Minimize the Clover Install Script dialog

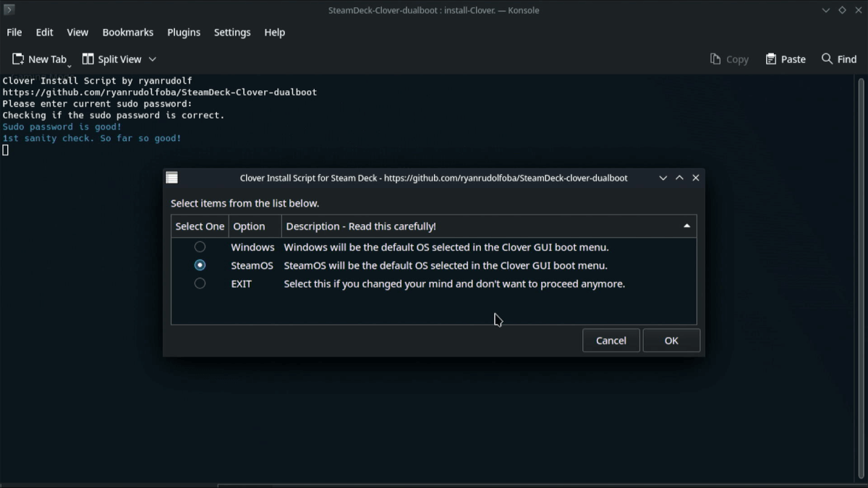[x=663, y=178]
